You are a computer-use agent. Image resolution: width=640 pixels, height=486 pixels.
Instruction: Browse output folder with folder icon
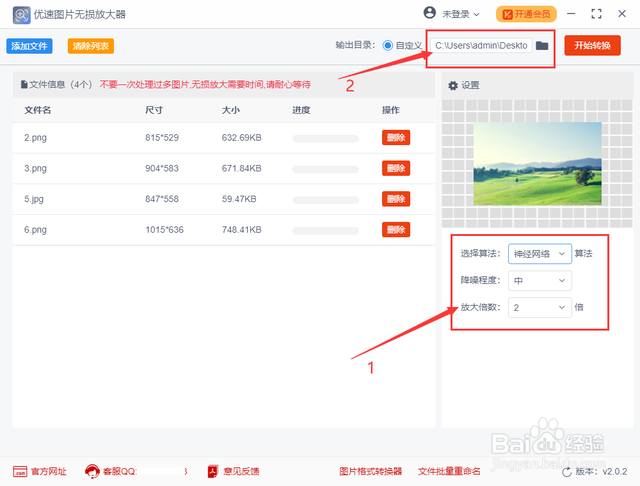(x=542, y=45)
